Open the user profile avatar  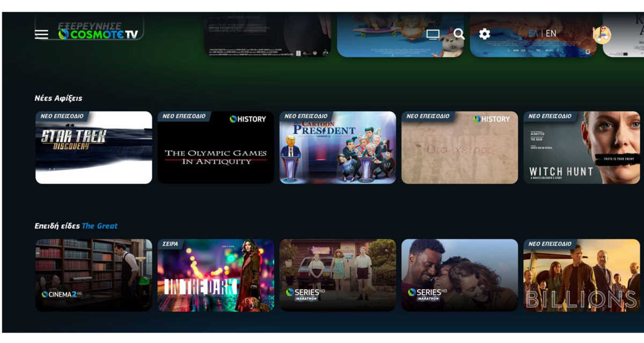(602, 35)
